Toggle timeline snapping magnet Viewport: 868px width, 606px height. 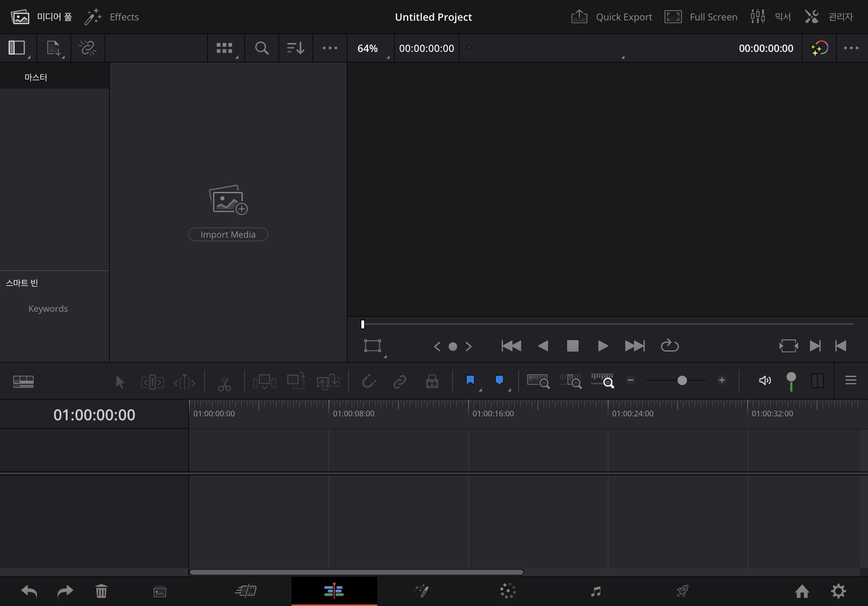(x=369, y=381)
